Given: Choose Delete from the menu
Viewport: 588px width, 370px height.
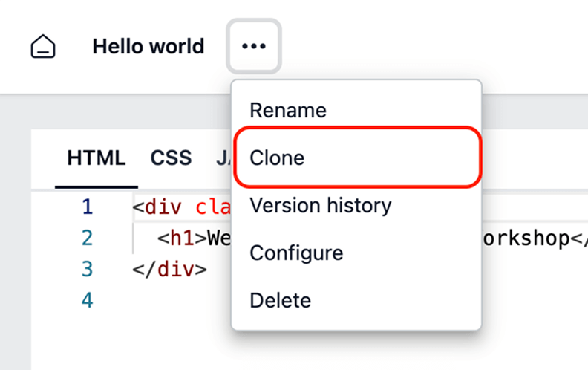Looking at the screenshot, I should (x=280, y=300).
